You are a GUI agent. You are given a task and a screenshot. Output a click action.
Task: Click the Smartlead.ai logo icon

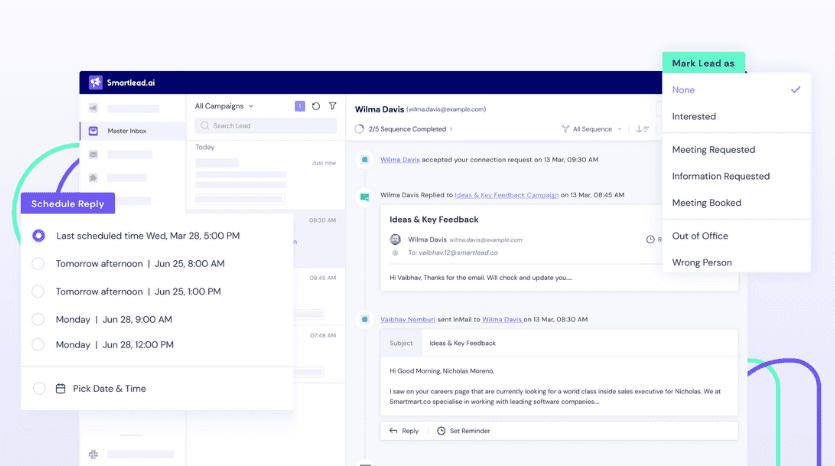[95, 82]
